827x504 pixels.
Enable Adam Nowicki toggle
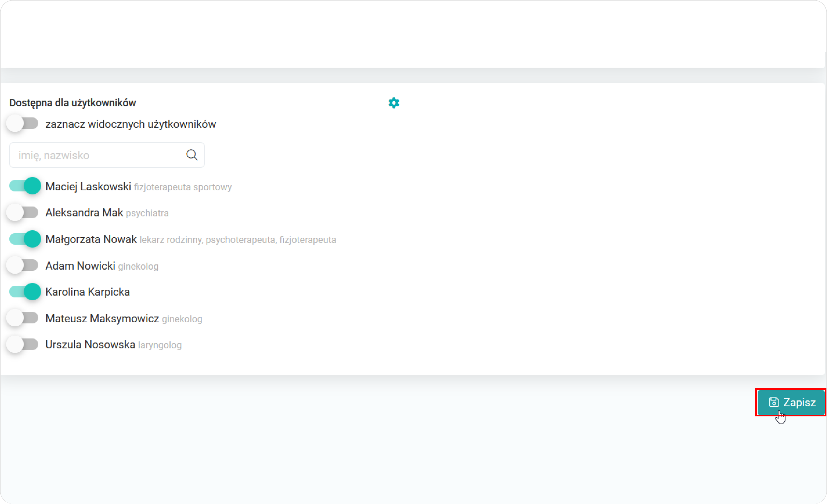(23, 265)
